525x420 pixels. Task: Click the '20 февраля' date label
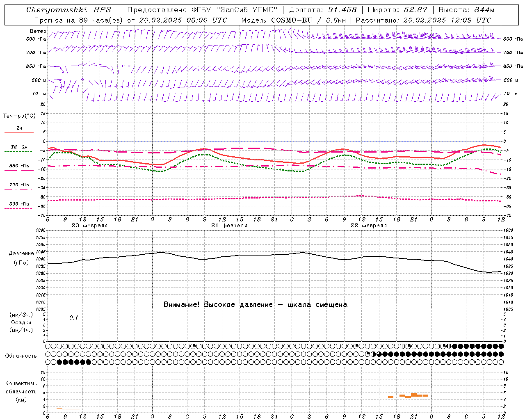(x=90, y=226)
